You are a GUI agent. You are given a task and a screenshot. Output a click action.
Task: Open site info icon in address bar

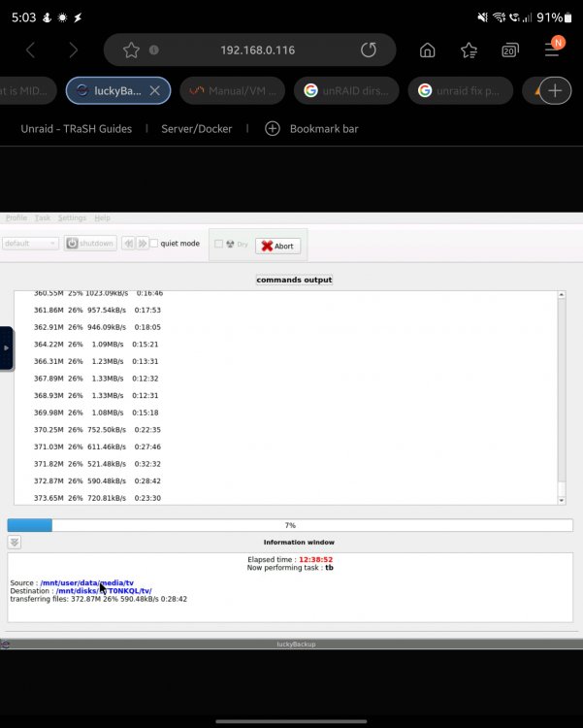154,50
